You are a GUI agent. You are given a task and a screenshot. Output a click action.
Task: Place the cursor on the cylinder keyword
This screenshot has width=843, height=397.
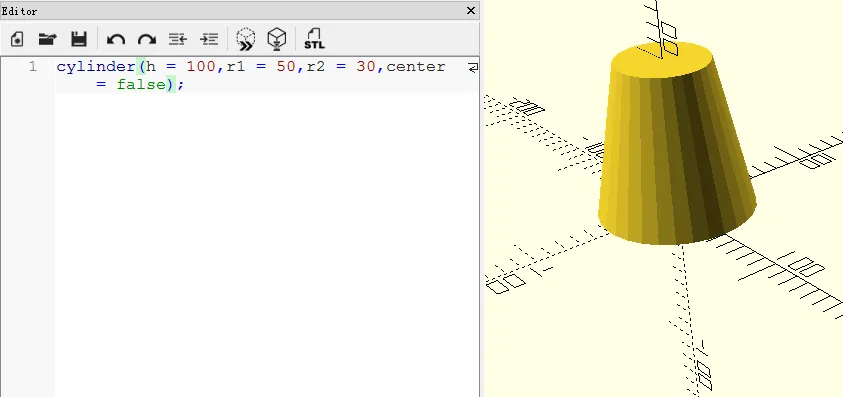tap(96, 67)
